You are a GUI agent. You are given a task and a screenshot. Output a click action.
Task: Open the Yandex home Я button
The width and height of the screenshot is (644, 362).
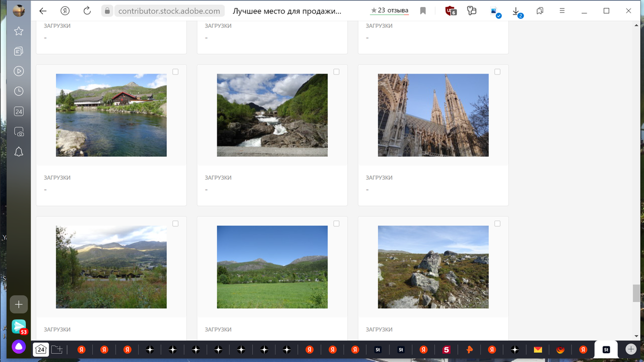[65, 11]
